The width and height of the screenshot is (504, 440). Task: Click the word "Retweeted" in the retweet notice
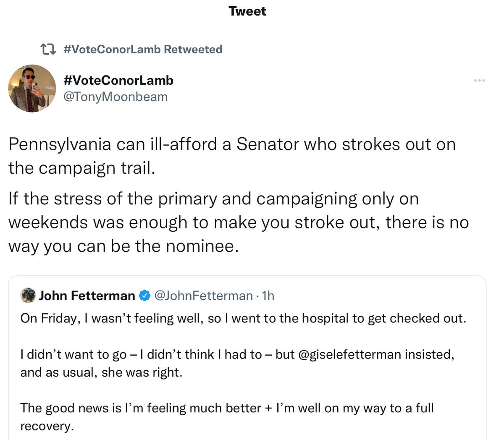click(193, 50)
